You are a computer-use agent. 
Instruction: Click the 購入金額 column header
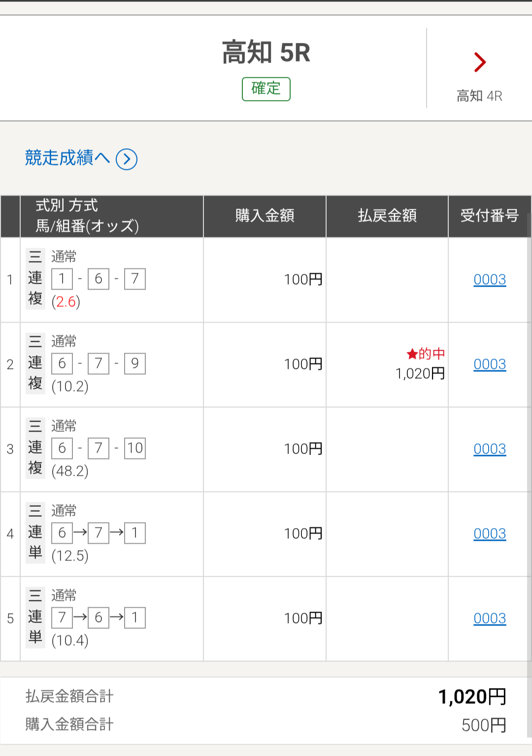point(265,216)
